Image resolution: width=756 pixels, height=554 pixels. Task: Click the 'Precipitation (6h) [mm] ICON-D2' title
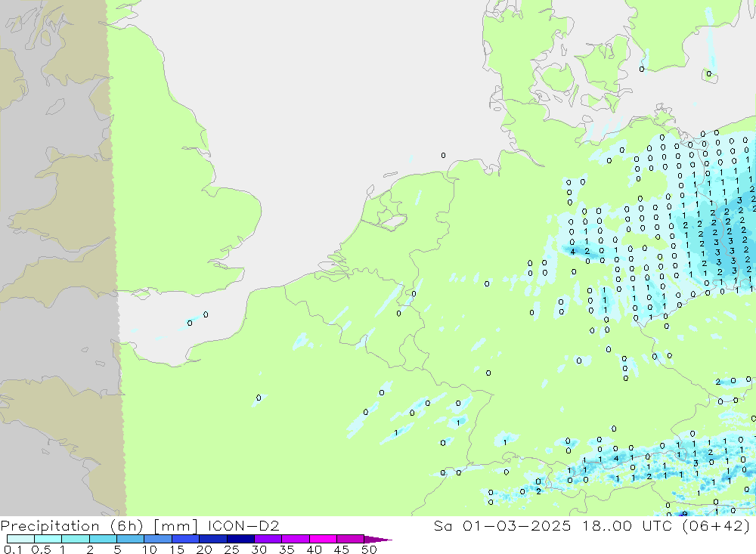point(140,525)
